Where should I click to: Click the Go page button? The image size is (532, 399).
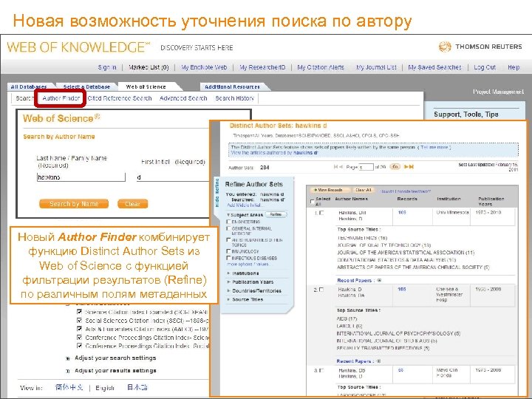click(395, 166)
